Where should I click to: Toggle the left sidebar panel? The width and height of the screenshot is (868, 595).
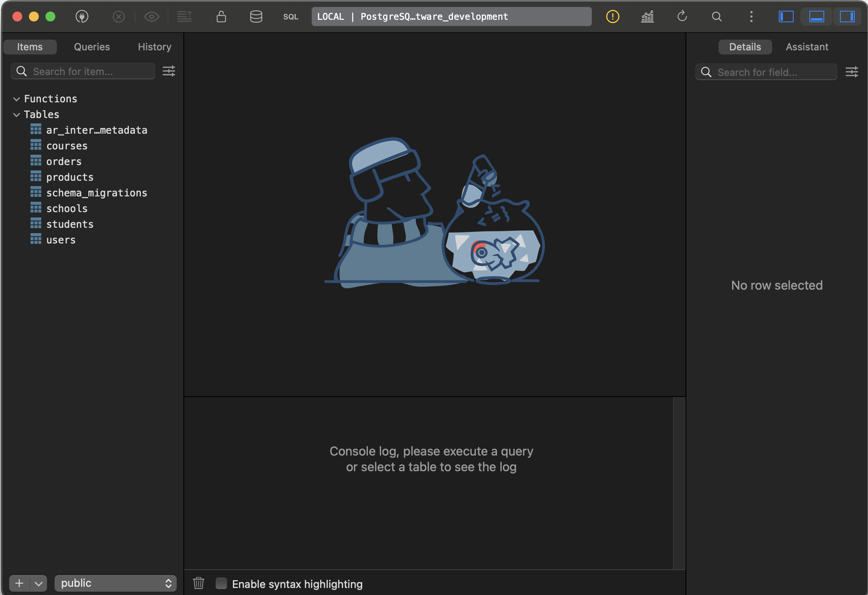pyautogui.click(x=786, y=17)
